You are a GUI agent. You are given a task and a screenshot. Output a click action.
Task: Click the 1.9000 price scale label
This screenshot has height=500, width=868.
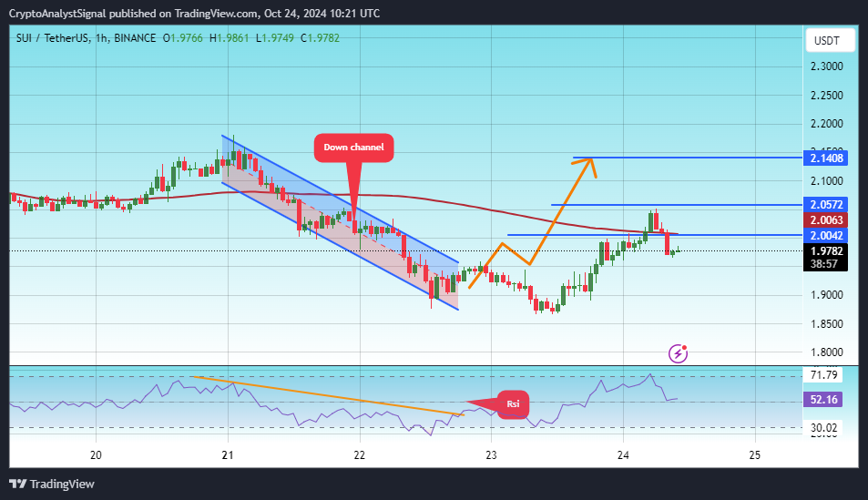[x=826, y=295]
